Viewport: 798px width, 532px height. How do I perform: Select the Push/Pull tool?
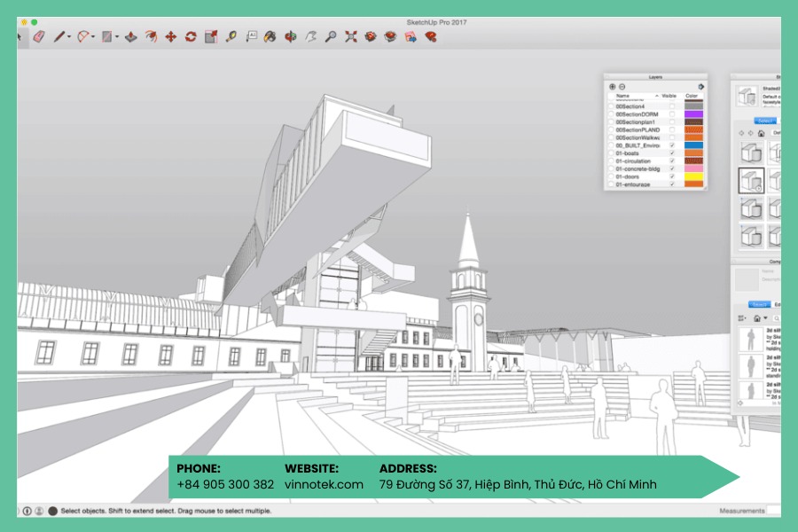131,36
